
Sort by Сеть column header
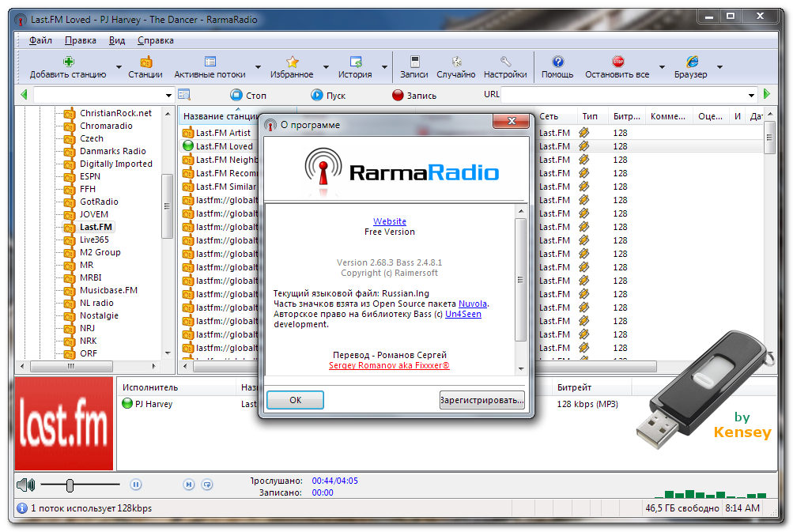tap(549, 116)
